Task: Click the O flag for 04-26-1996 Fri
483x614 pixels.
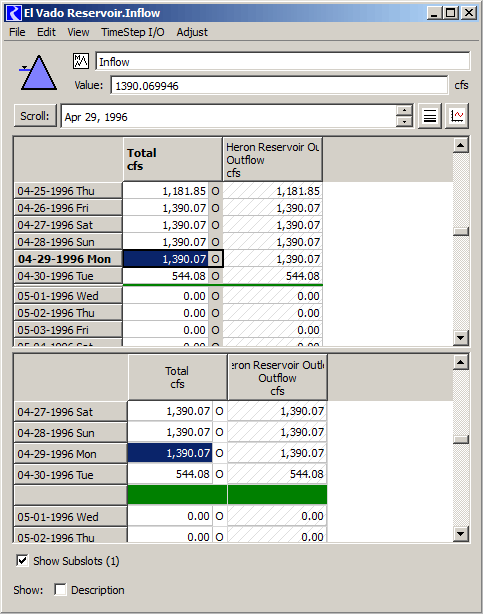Action: point(215,208)
